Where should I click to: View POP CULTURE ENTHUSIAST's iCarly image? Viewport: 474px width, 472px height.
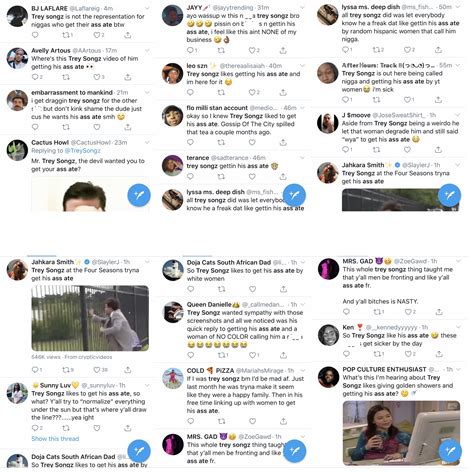[401, 433]
